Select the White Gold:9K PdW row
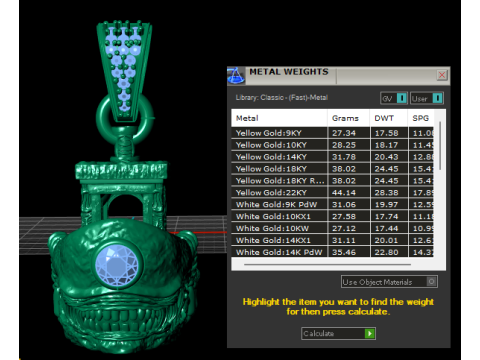480x360 pixels. (332, 204)
